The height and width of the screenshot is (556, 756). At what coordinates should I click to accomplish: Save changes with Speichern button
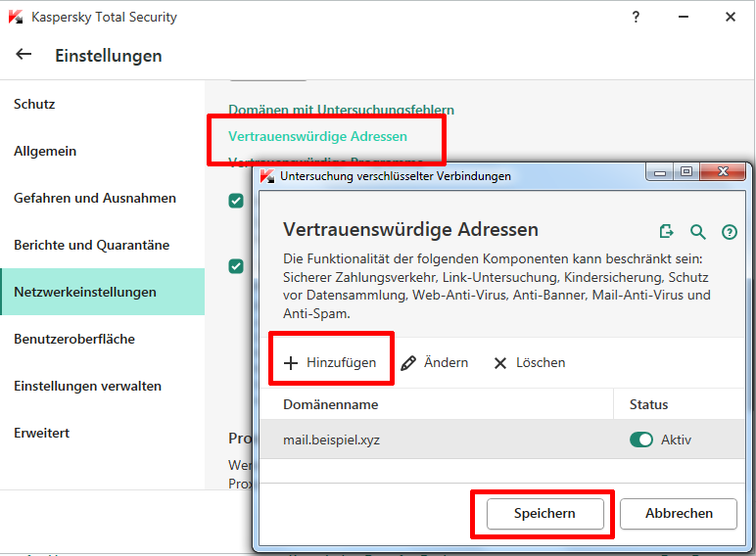click(544, 514)
